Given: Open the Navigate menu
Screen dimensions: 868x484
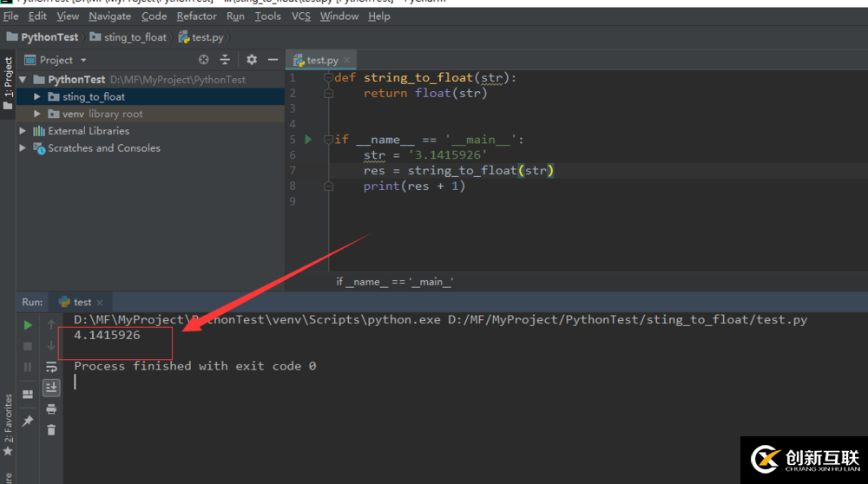Looking at the screenshot, I should [x=109, y=16].
